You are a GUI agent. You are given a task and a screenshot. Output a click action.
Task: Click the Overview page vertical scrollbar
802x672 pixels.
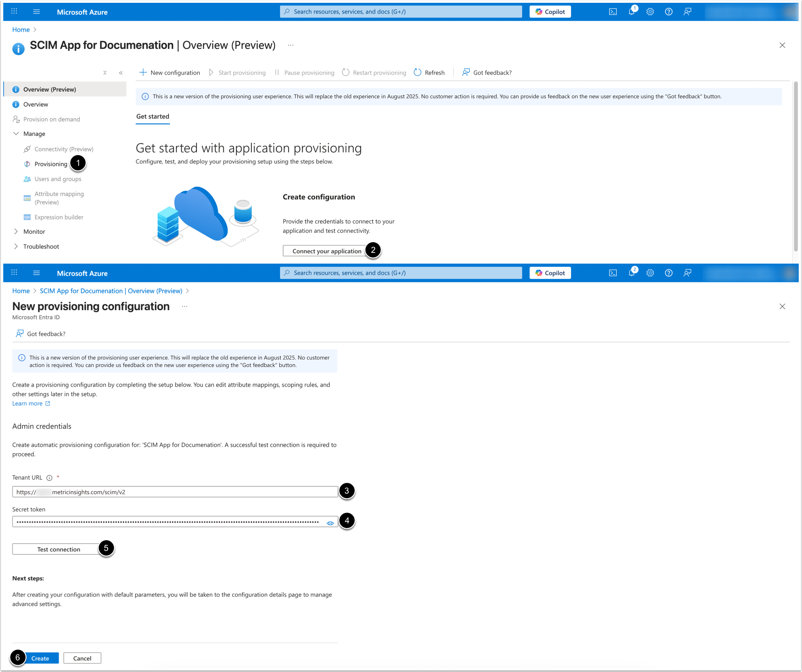point(795,166)
